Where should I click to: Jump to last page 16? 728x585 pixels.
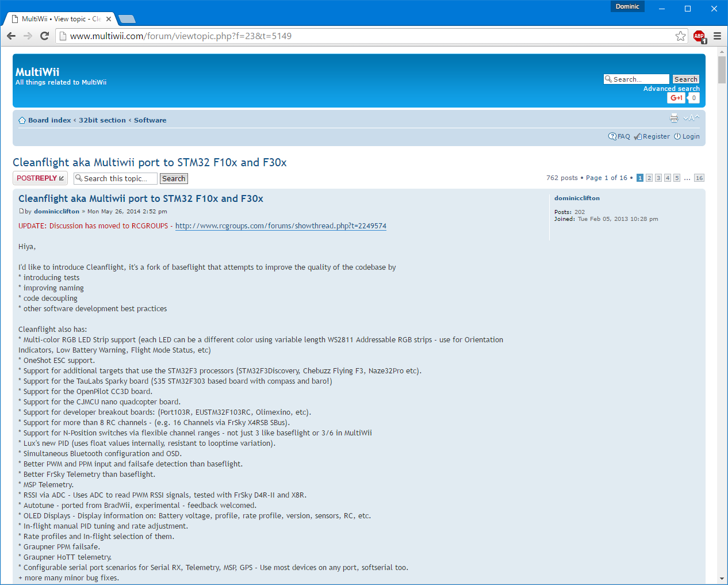pos(699,178)
